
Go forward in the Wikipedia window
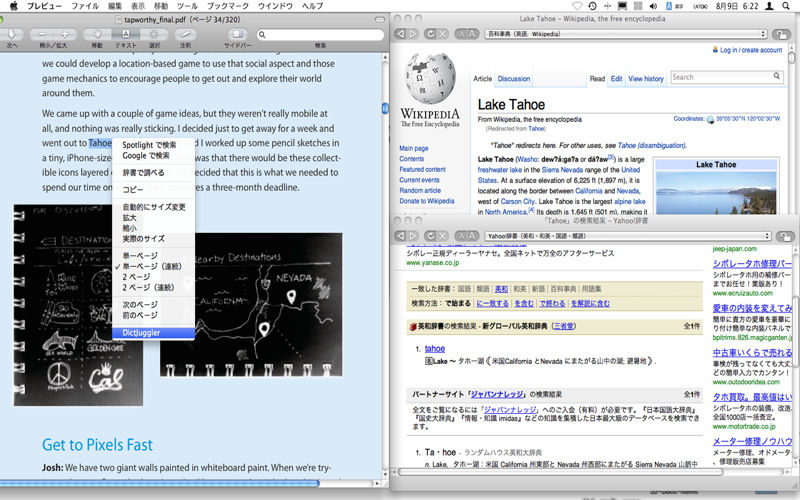[412, 34]
